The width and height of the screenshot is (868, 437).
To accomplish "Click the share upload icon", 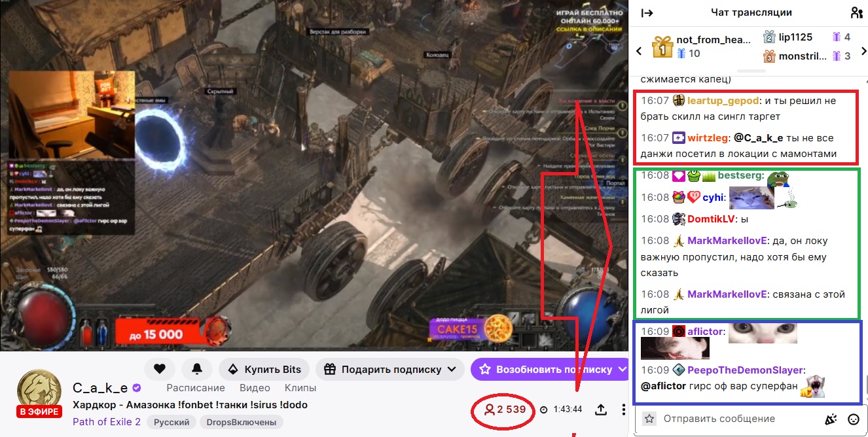I will [601, 410].
